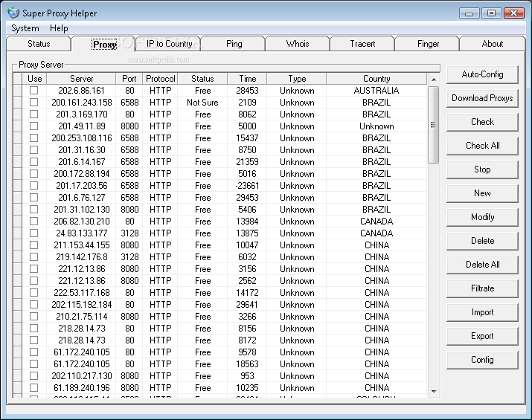This screenshot has width=532, height=420.
Task: Select the Not Sure status cell
Action: [x=202, y=103]
